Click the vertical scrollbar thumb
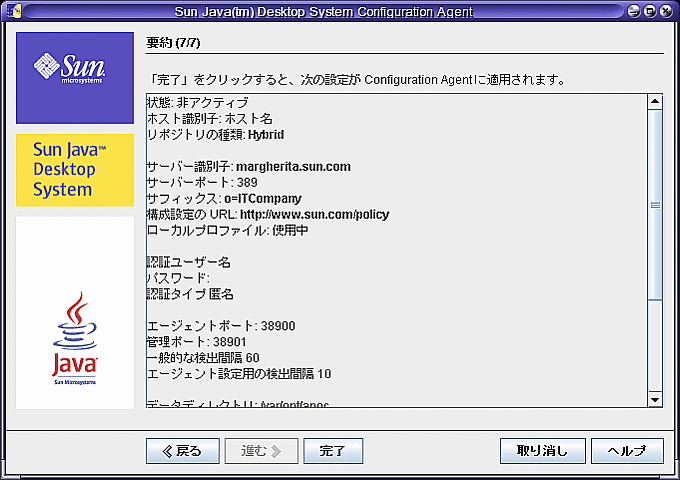680x480 pixels. pyautogui.click(x=655, y=205)
